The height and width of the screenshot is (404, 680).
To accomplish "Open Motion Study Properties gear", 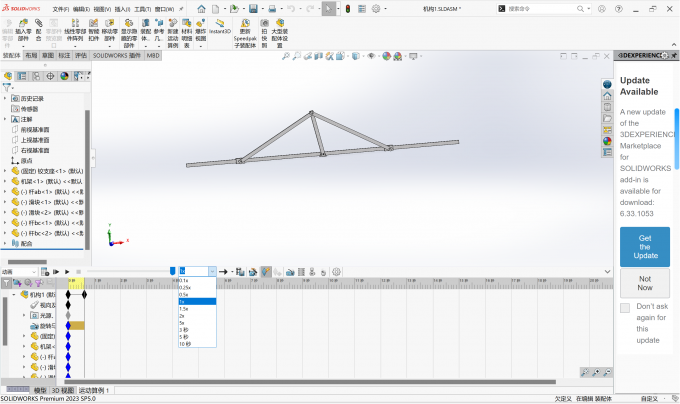I will pos(336,272).
